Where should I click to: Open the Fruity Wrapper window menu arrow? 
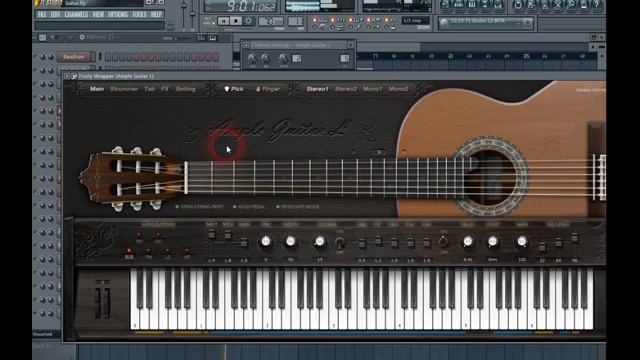click(67, 76)
